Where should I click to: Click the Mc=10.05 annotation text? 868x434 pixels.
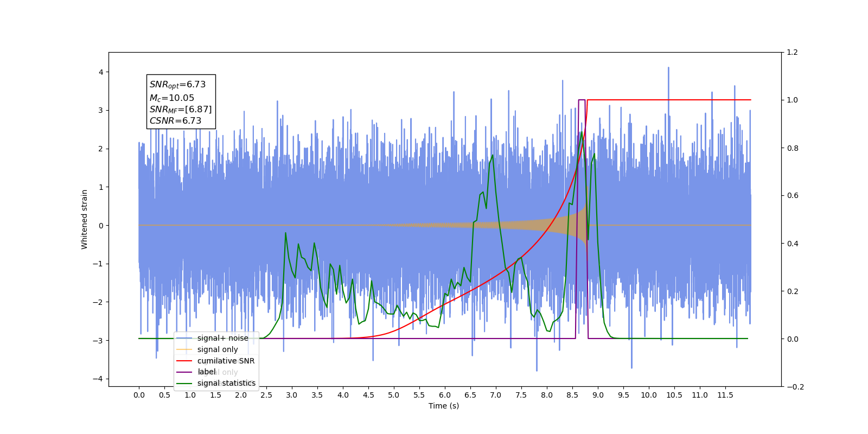click(x=171, y=98)
